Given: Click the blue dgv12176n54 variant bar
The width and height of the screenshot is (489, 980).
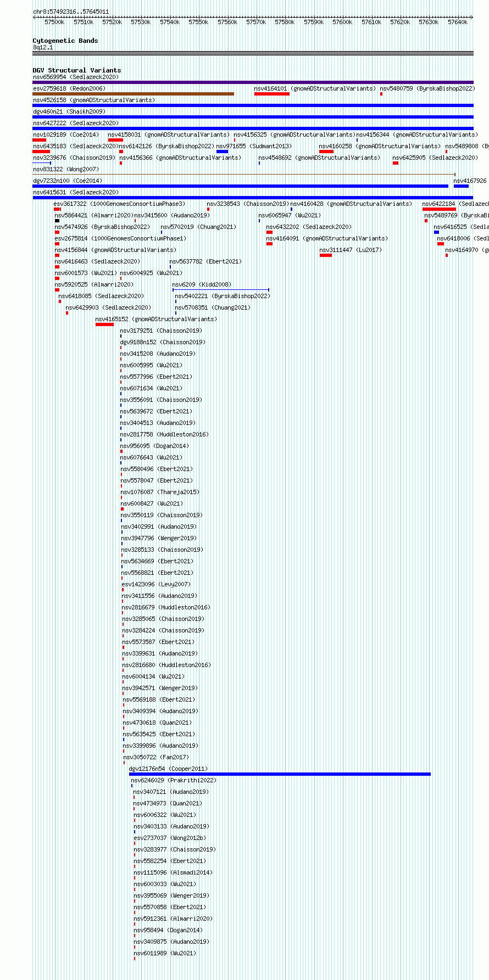Looking at the screenshot, I should pos(280,774).
